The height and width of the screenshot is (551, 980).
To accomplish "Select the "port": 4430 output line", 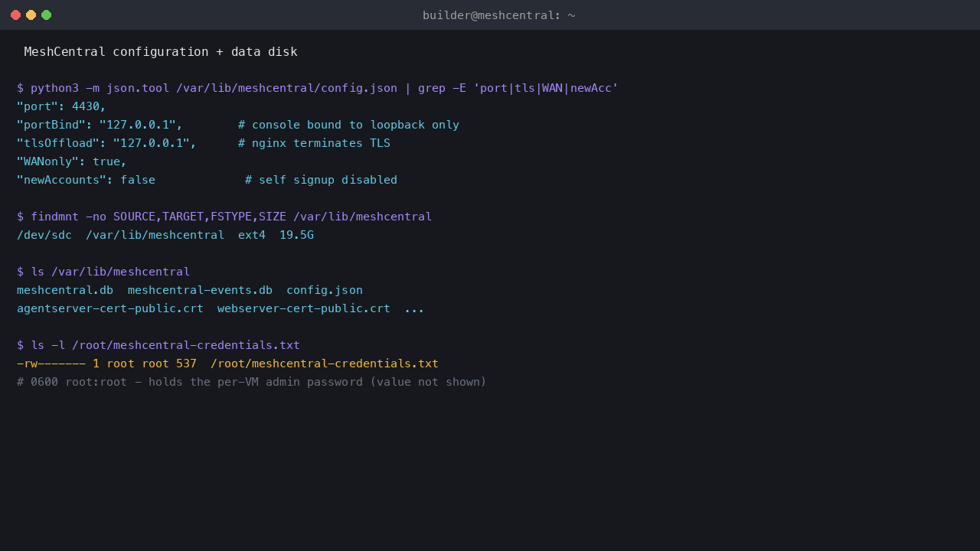I will [x=61, y=106].
